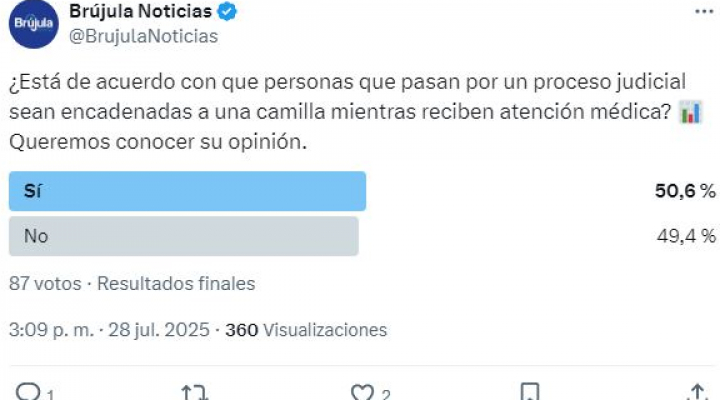Click the bar chart emoji in tweet

click(691, 113)
